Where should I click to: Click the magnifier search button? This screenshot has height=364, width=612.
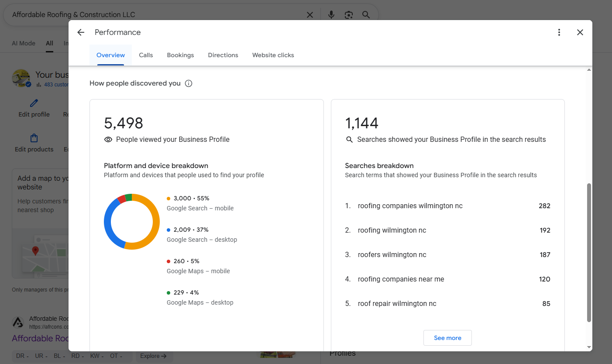[x=366, y=15]
